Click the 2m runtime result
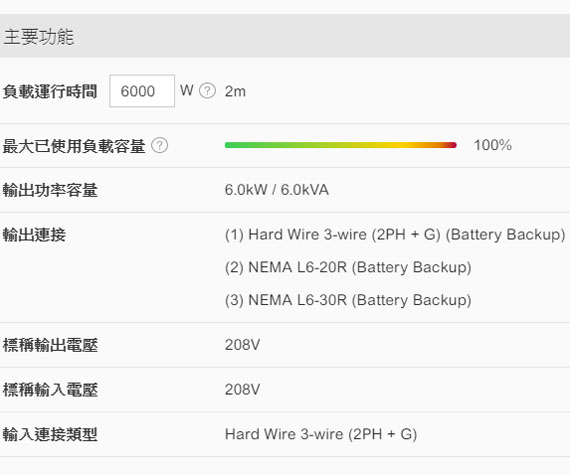 235,91
